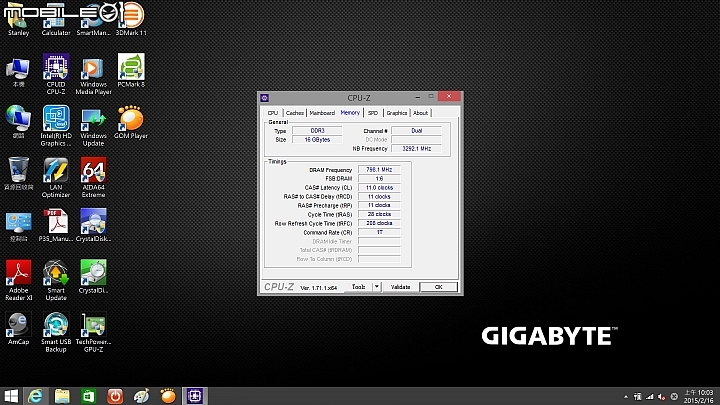Open Store app from taskbar

pos(89,396)
